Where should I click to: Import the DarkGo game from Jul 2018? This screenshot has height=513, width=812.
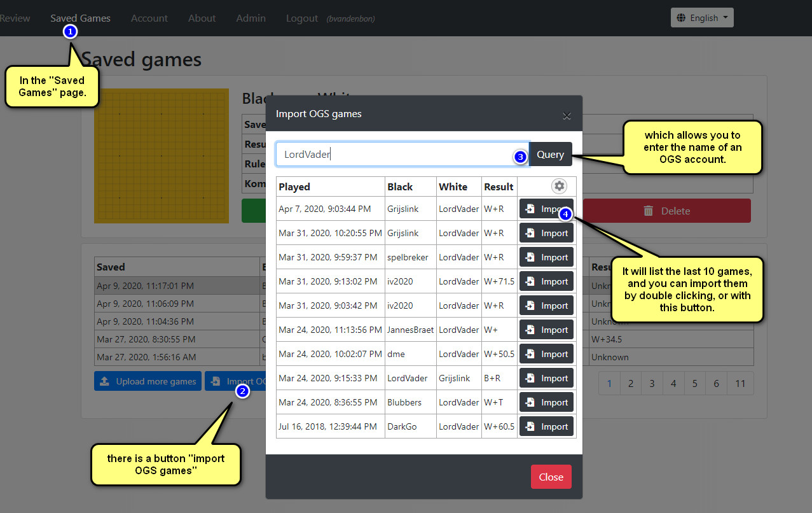click(x=546, y=426)
